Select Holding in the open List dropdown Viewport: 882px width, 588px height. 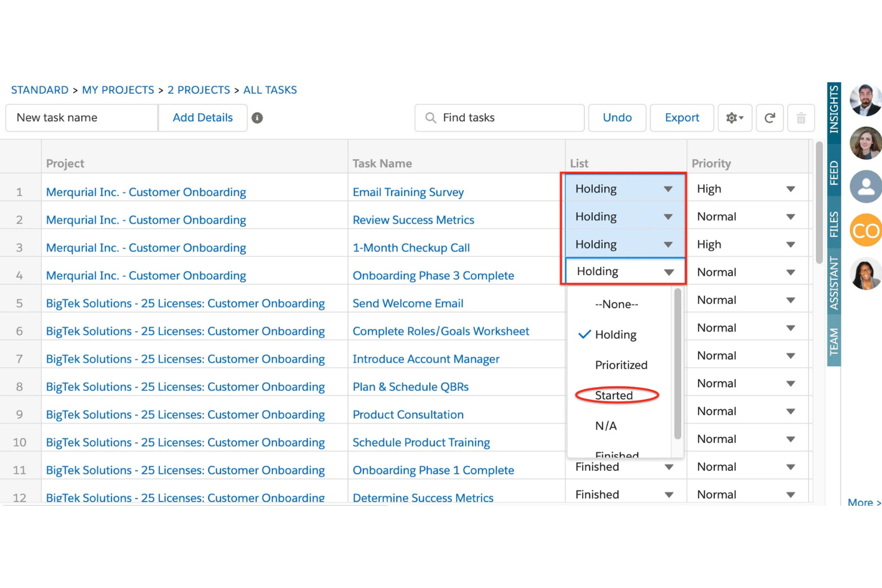pos(616,334)
